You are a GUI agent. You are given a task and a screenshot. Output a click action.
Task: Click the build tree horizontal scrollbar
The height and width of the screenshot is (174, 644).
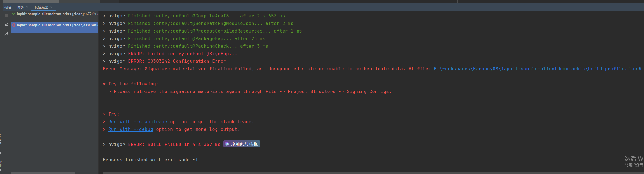tap(43, 173)
